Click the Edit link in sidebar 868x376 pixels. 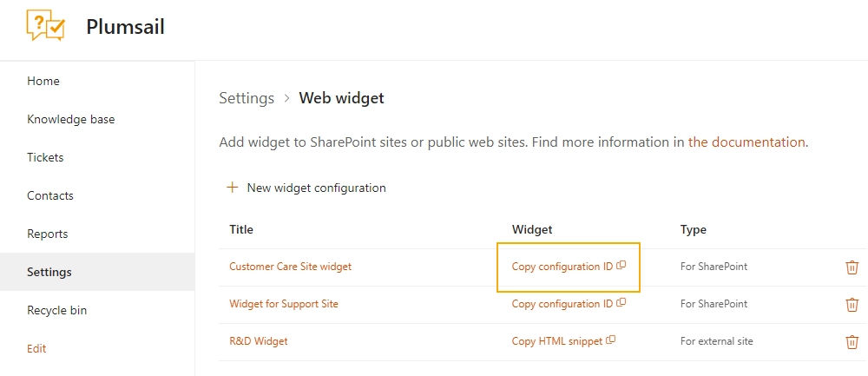(36, 348)
